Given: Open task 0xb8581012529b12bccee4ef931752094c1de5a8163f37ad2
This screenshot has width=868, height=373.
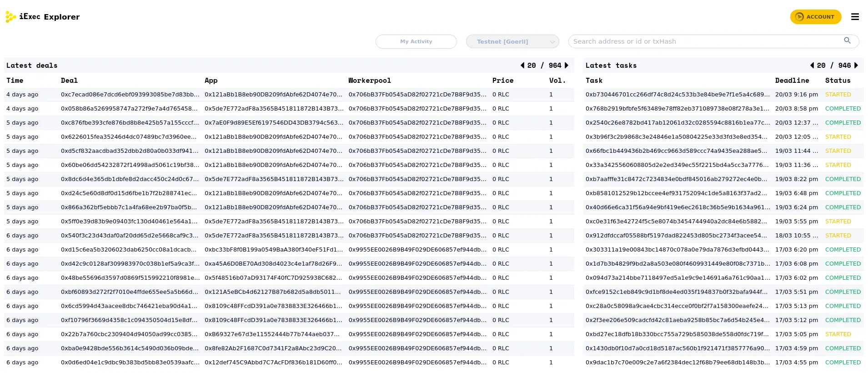Looking at the screenshot, I should pyautogui.click(x=677, y=193).
